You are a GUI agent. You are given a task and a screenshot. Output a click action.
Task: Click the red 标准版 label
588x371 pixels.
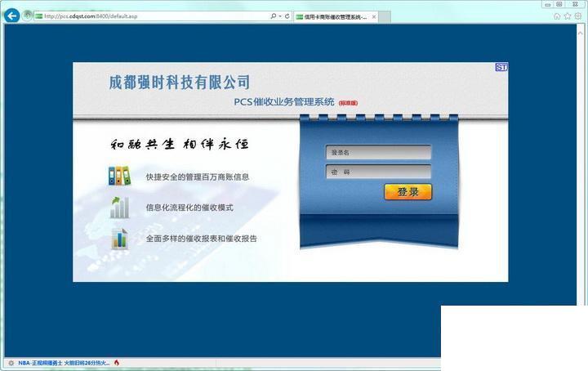pos(349,103)
